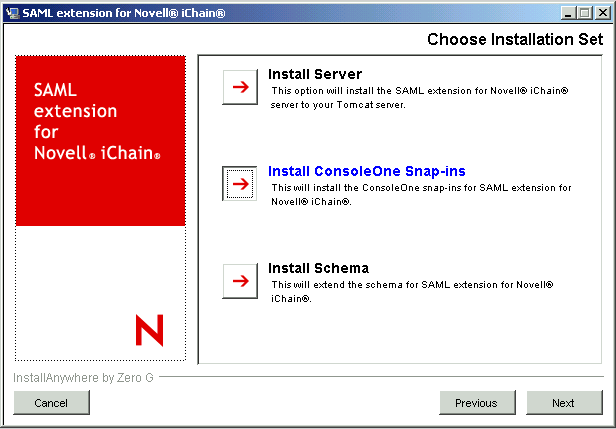Maximize the installer window
616x429 pixels.
585,13
